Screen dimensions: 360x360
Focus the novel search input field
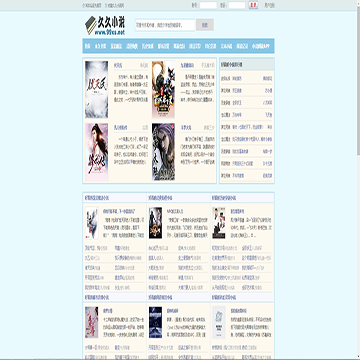pyautogui.click(x=165, y=25)
